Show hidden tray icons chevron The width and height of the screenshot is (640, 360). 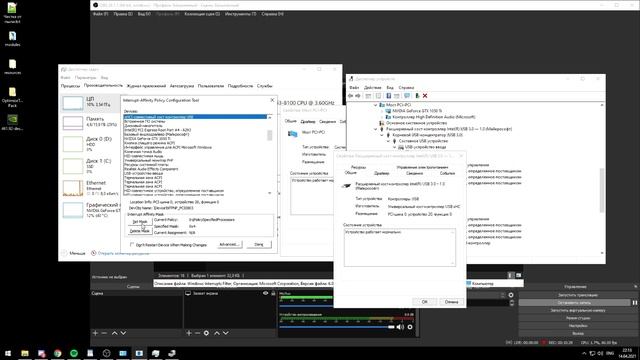tap(584, 353)
